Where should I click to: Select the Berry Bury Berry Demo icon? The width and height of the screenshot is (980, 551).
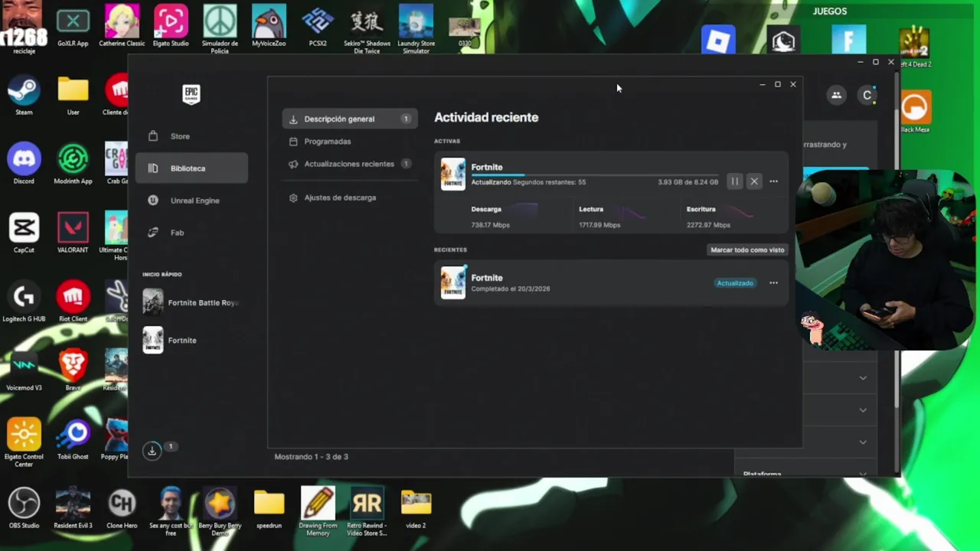tap(220, 511)
